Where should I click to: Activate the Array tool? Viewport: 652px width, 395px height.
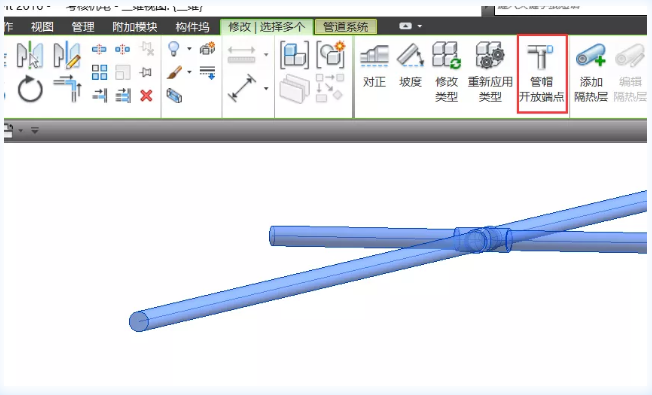[x=99, y=72]
